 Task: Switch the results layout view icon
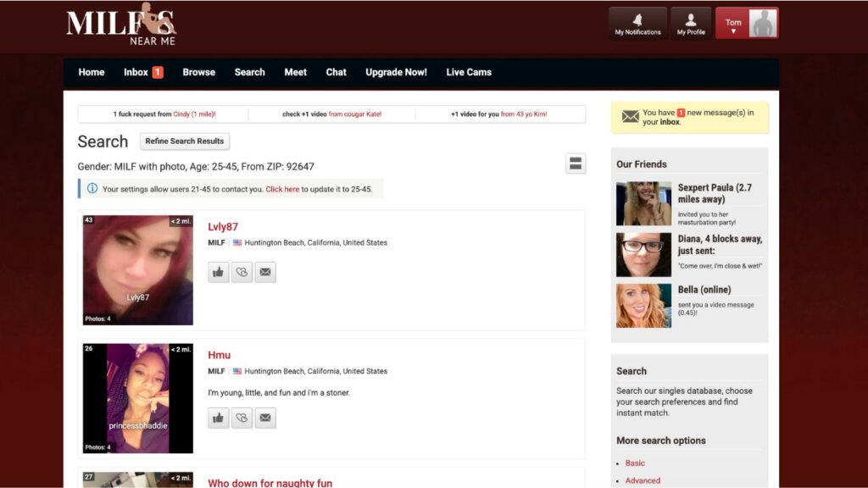point(576,164)
